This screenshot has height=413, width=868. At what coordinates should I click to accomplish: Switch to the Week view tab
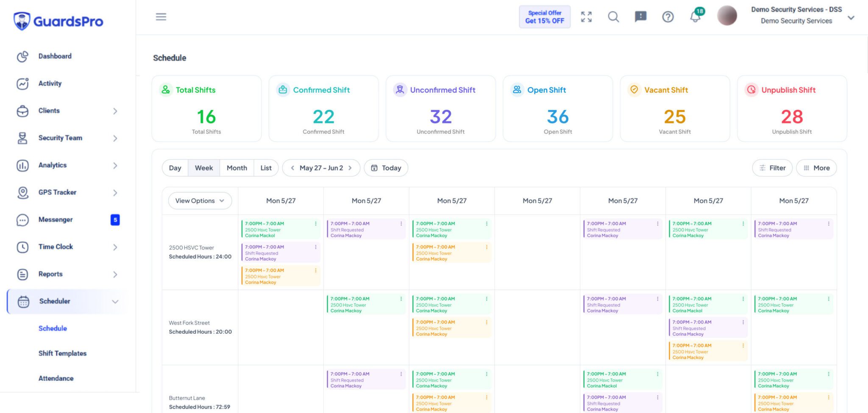pyautogui.click(x=204, y=168)
